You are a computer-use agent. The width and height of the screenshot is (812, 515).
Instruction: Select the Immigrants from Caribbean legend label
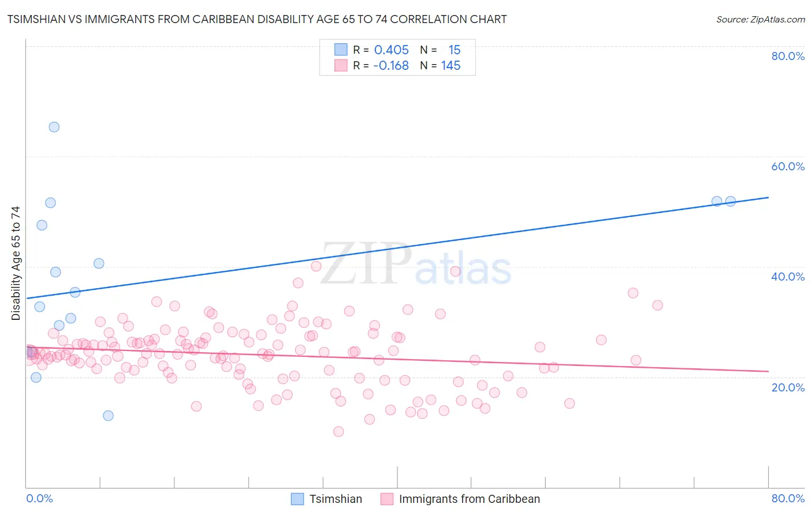[x=470, y=499]
